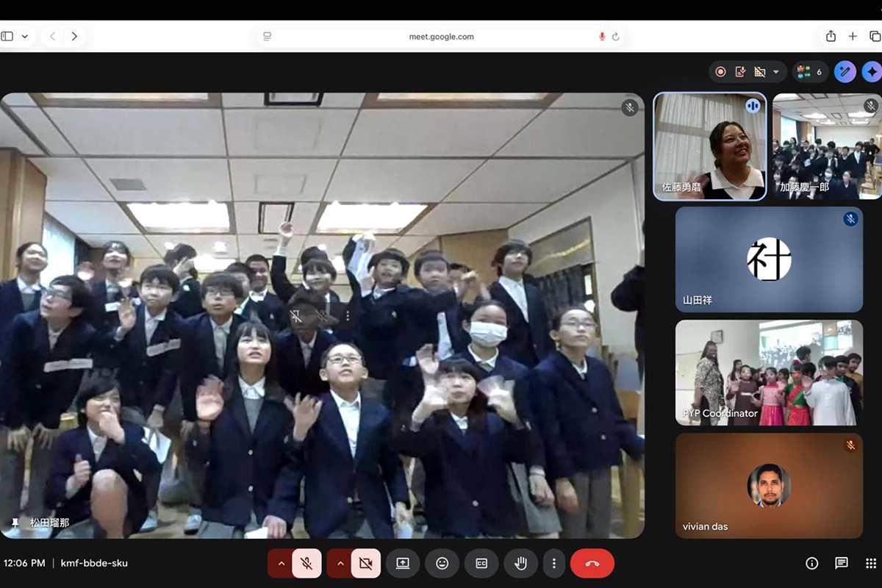Select the PYP Coordinator video tile
This screenshot has width=882, height=588.
click(769, 373)
